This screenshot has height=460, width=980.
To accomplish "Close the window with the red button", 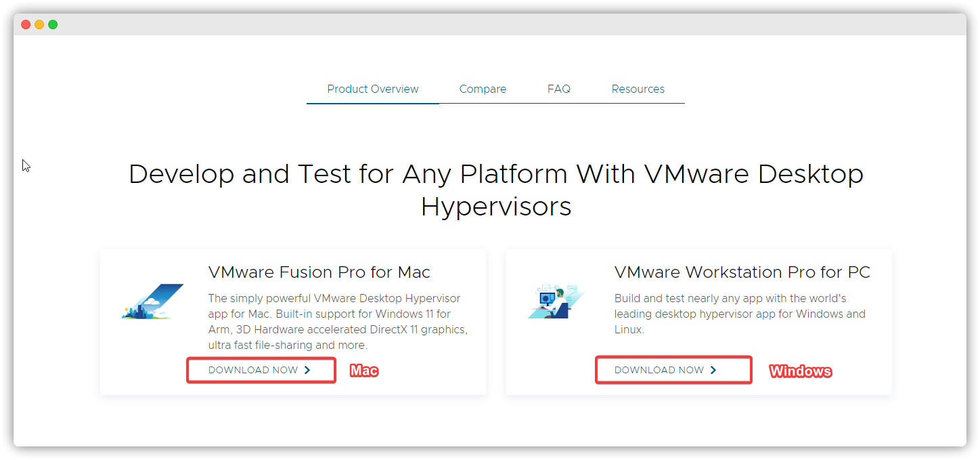I will tap(26, 24).
